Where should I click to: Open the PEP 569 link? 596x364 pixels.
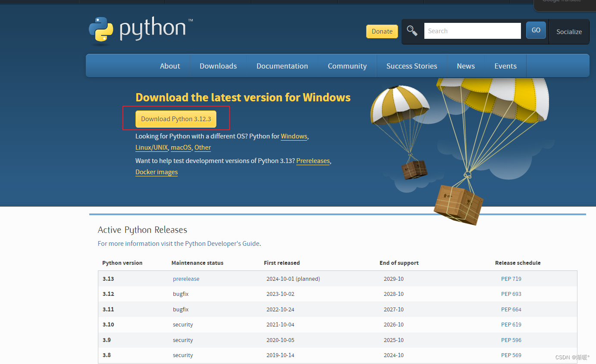(511, 355)
